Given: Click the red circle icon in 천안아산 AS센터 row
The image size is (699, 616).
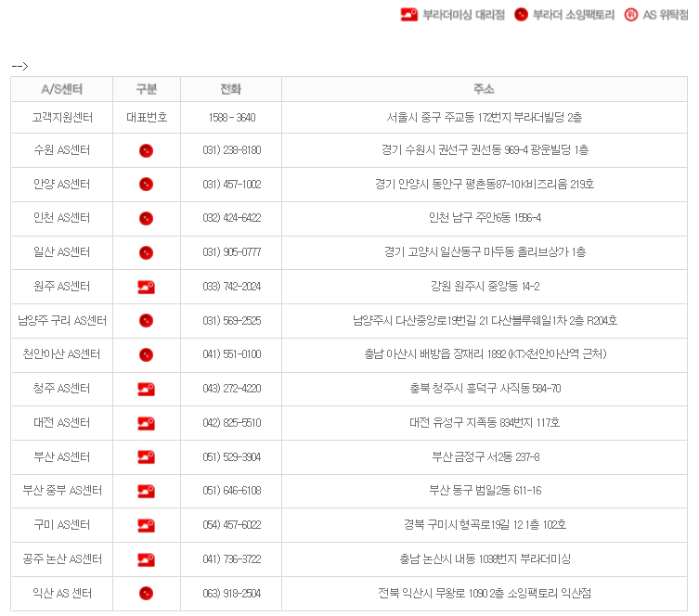Looking at the screenshot, I should coord(147,355).
